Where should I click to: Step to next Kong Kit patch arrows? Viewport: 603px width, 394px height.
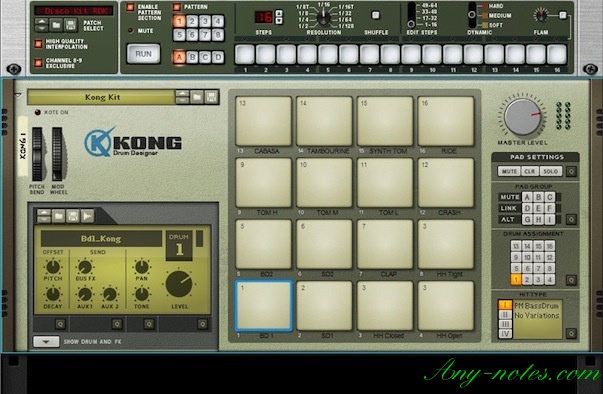(182, 97)
